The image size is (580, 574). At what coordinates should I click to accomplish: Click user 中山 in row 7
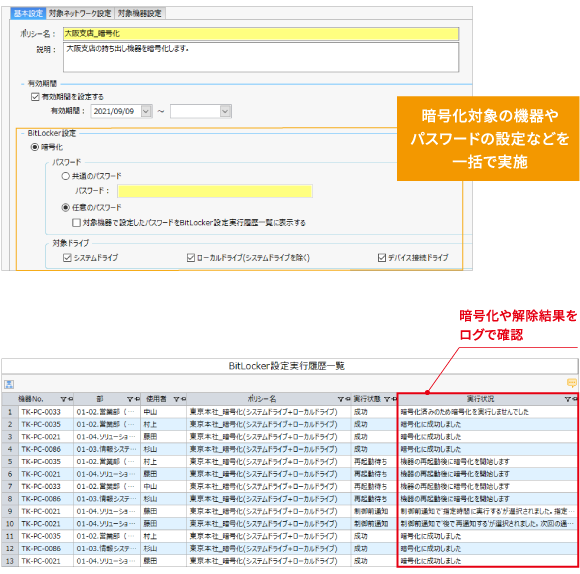pos(150,487)
